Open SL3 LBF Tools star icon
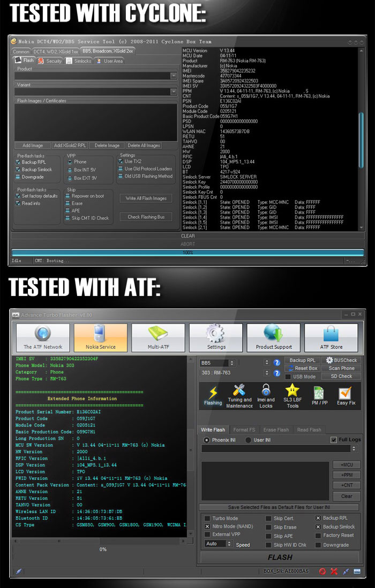 [x=292, y=390]
